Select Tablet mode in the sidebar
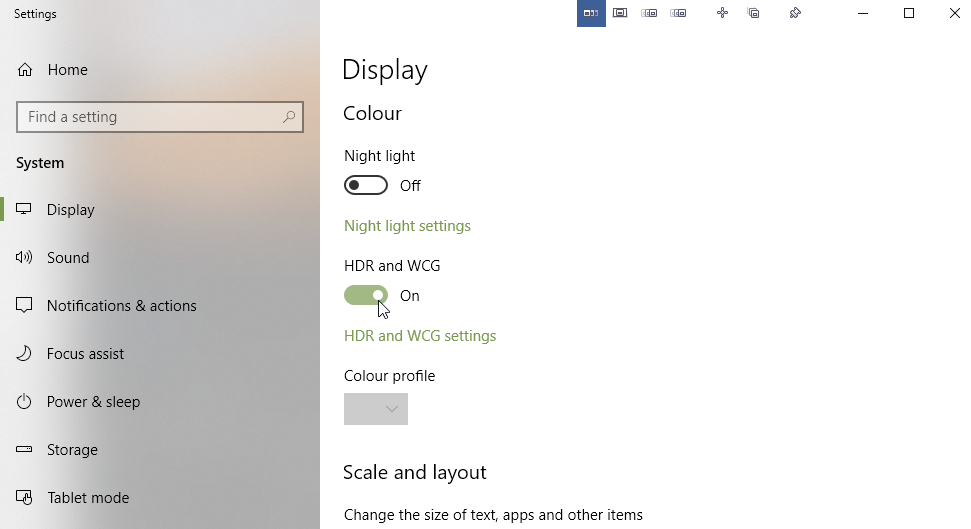Screen dimensions: 971x529 [x=87, y=498]
